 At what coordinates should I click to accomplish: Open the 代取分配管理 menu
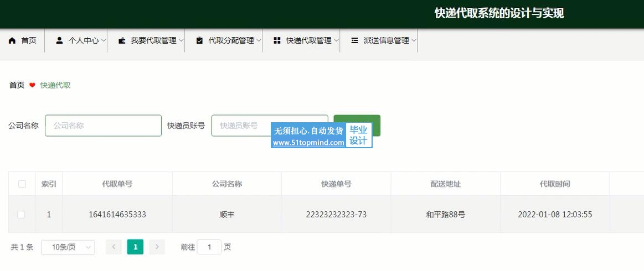(x=223, y=40)
